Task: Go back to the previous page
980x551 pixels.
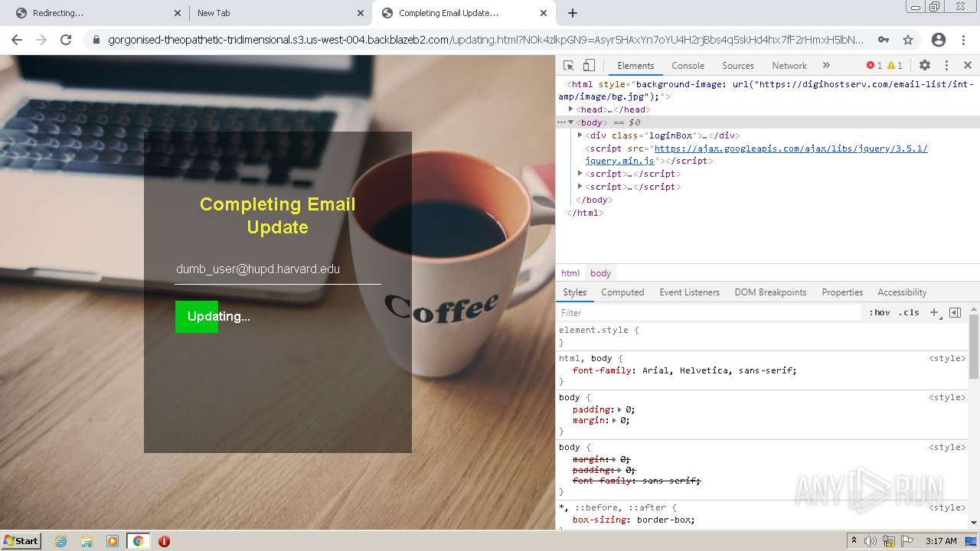Action: click(17, 40)
